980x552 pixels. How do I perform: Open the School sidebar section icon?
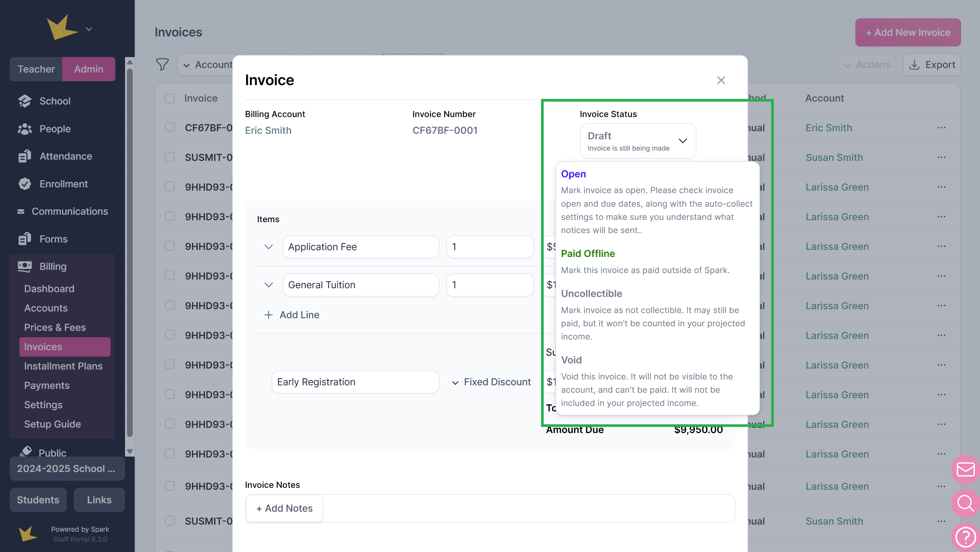point(25,101)
